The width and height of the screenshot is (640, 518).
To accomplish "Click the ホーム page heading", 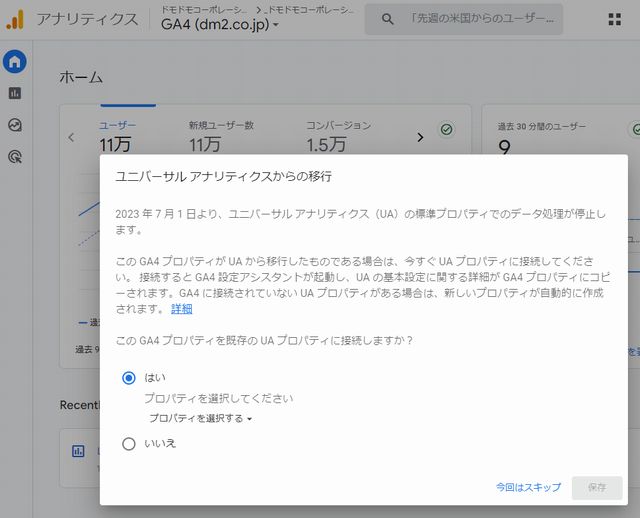I will (81, 77).
